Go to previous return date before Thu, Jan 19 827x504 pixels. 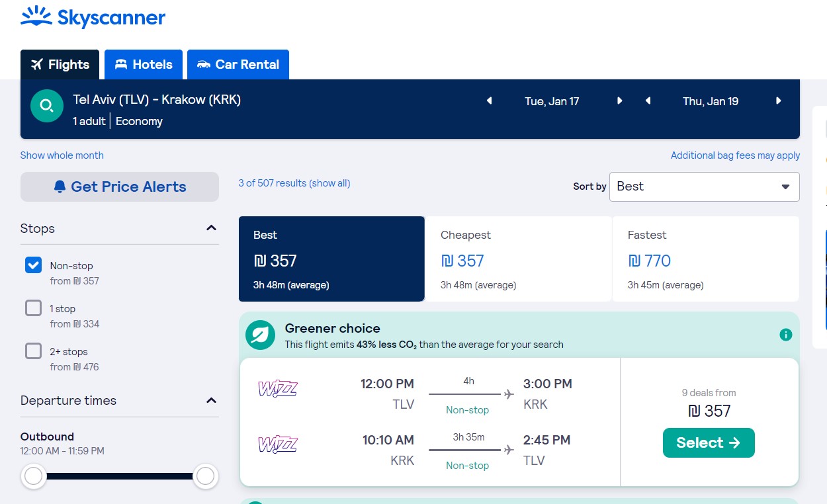coord(648,101)
